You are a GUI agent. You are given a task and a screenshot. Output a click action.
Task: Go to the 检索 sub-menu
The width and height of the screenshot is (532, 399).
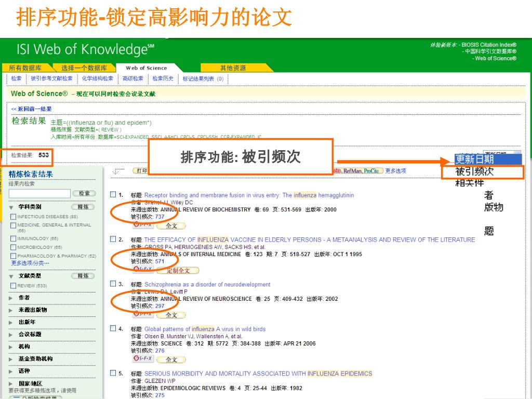click(x=16, y=78)
